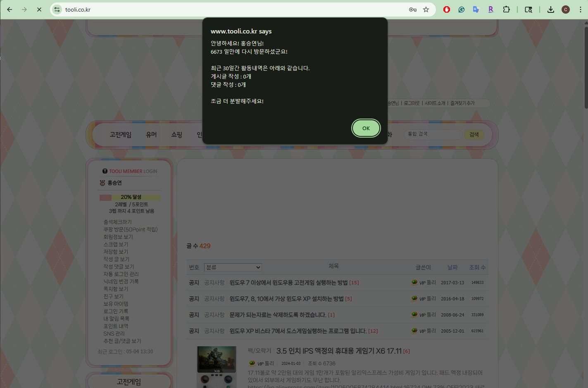The image size is (588, 388).
Task: Open 출석체크하기 in the member sidebar
Action: click(x=118, y=222)
